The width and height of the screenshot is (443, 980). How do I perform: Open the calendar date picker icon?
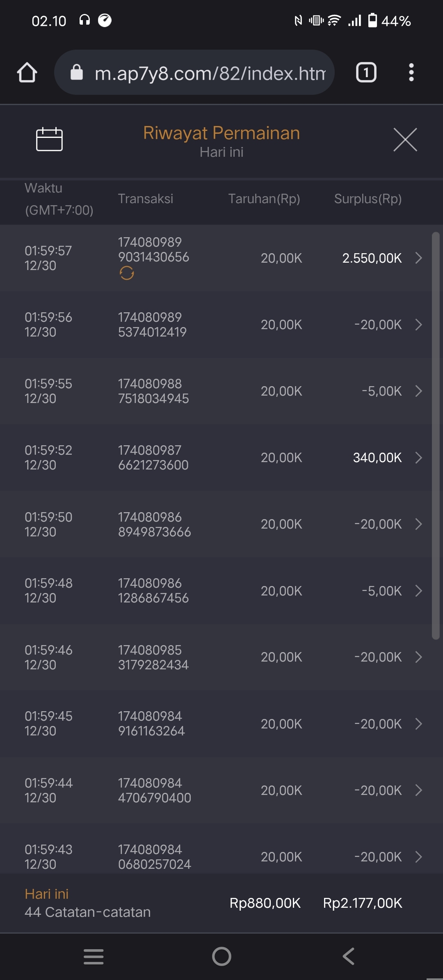point(49,140)
